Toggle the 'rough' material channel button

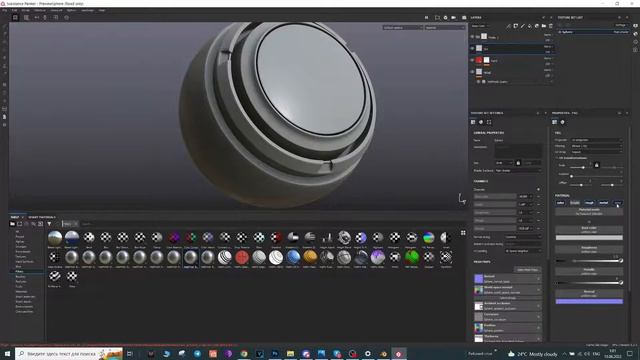pyautogui.click(x=589, y=203)
